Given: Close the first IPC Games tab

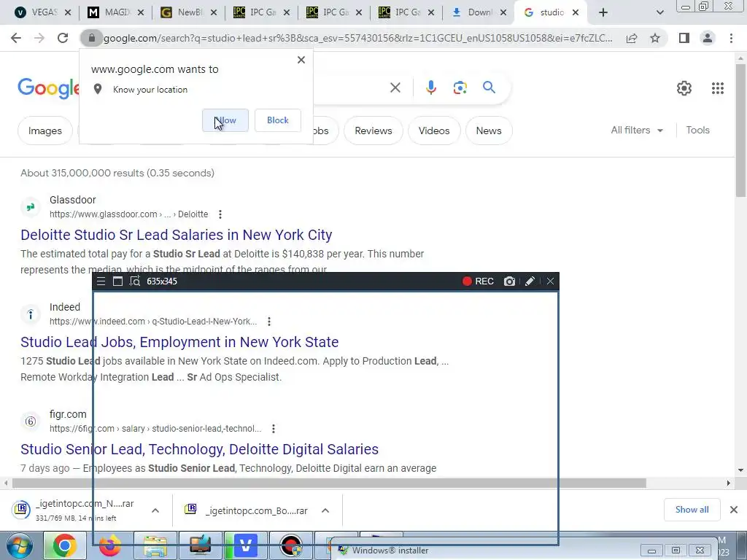Looking at the screenshot, I should 286,12.
